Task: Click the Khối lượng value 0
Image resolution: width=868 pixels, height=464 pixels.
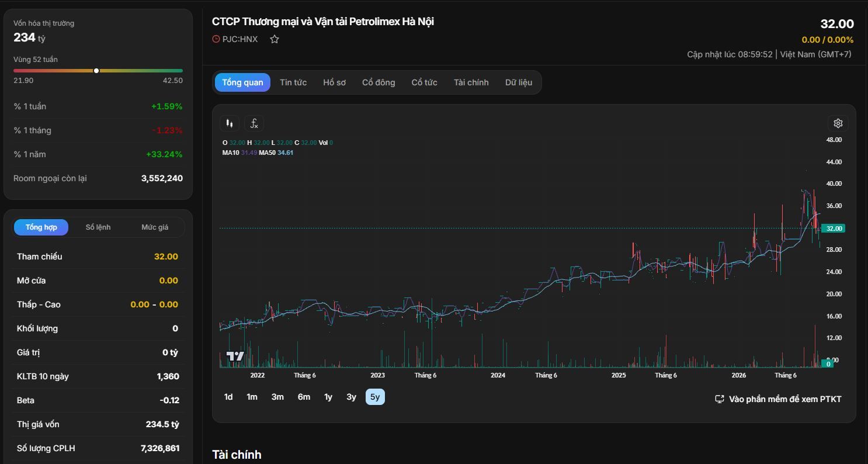Action: click(175, 328)
